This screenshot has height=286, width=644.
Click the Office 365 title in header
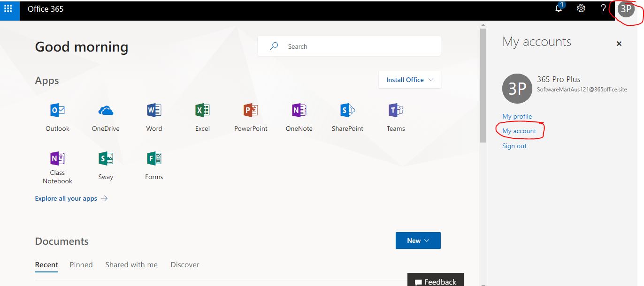[46, 9]
